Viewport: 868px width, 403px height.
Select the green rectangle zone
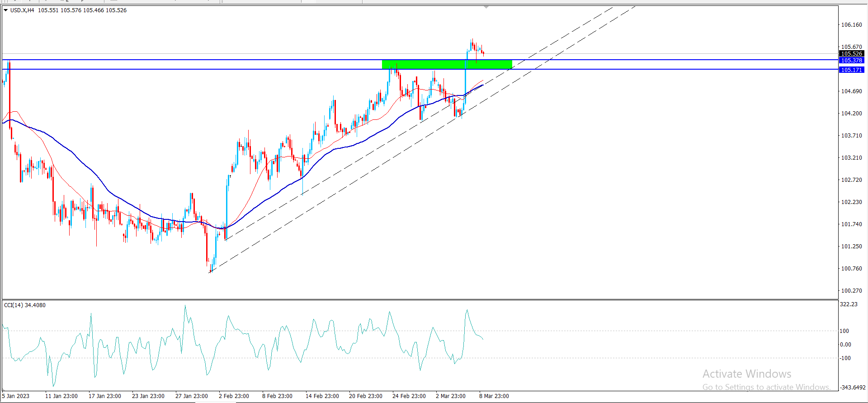pyautogui.click(x=447, y=64)
